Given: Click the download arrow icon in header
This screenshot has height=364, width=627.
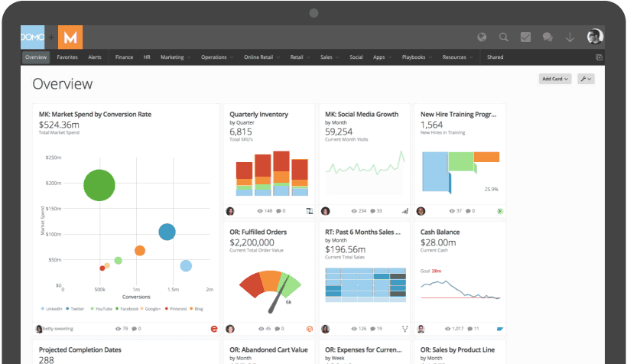Looking at the screenshot, I should click(x=570, y=37).
